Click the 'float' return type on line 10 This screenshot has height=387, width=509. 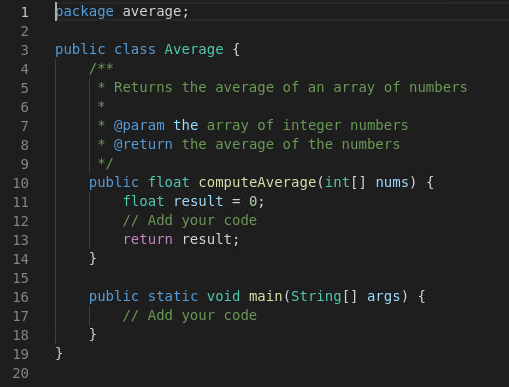pyautogui.click(x=169, y=182)
